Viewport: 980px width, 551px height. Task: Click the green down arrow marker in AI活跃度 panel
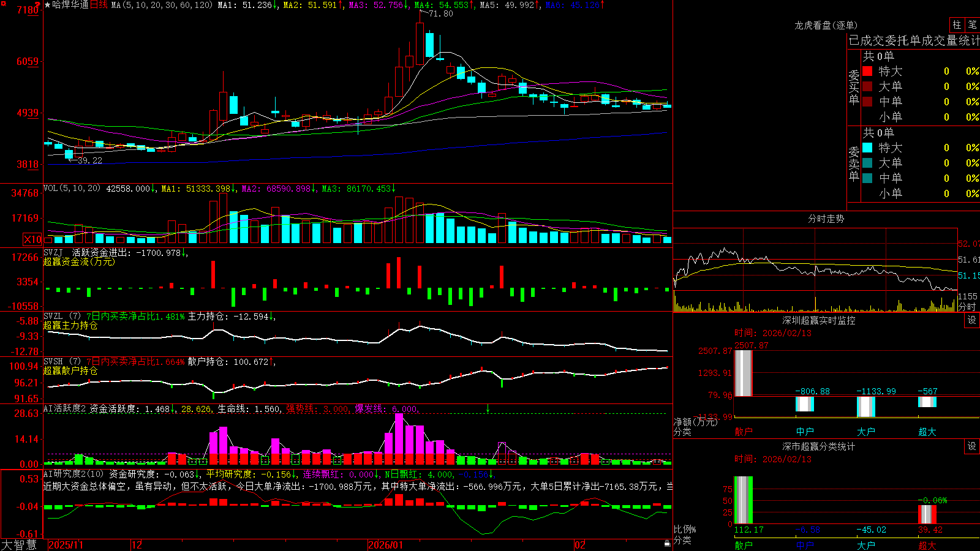pyautogui.click(x=488, y=408)
